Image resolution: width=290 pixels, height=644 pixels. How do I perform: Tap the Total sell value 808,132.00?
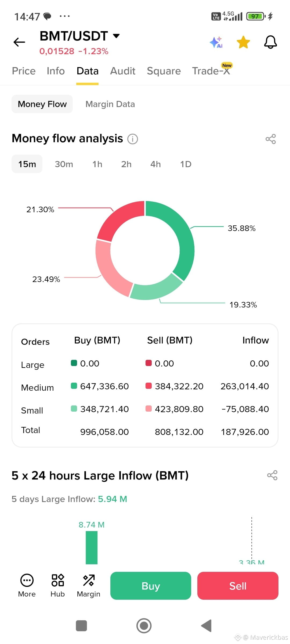[x=179, y=432]
